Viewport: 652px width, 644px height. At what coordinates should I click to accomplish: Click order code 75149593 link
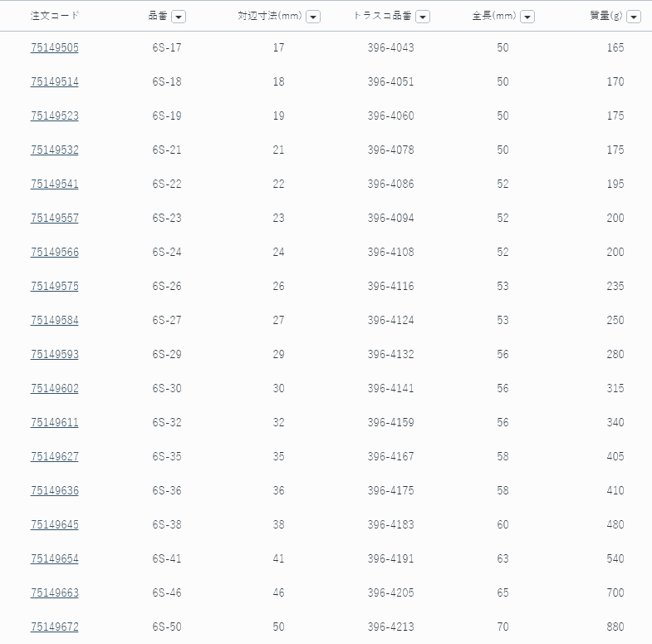point(55,354)
